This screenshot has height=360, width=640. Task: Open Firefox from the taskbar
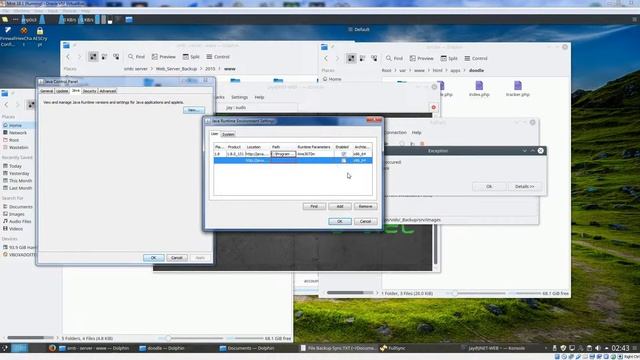[x=52, y=348]
